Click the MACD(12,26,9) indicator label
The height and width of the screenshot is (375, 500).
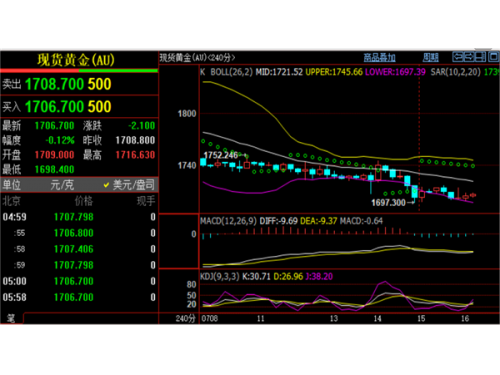(x=228, y=221)
